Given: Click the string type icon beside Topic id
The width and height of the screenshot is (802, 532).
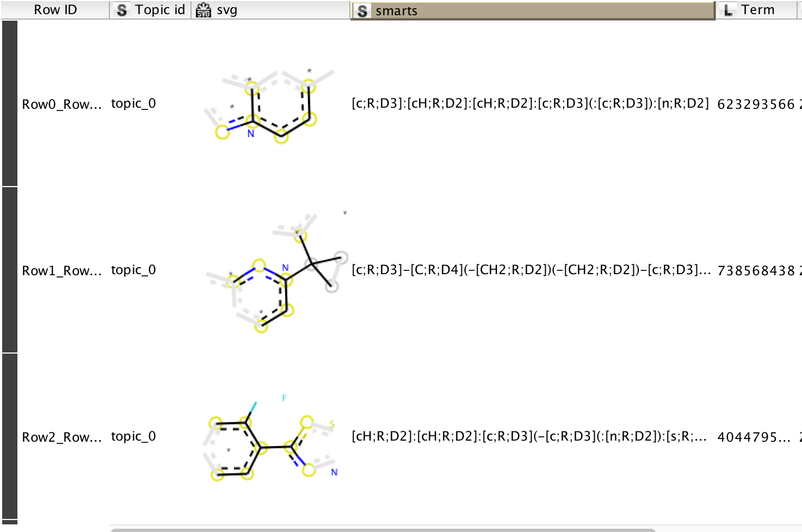Looking at the screenshot, I should pos(122,9).
